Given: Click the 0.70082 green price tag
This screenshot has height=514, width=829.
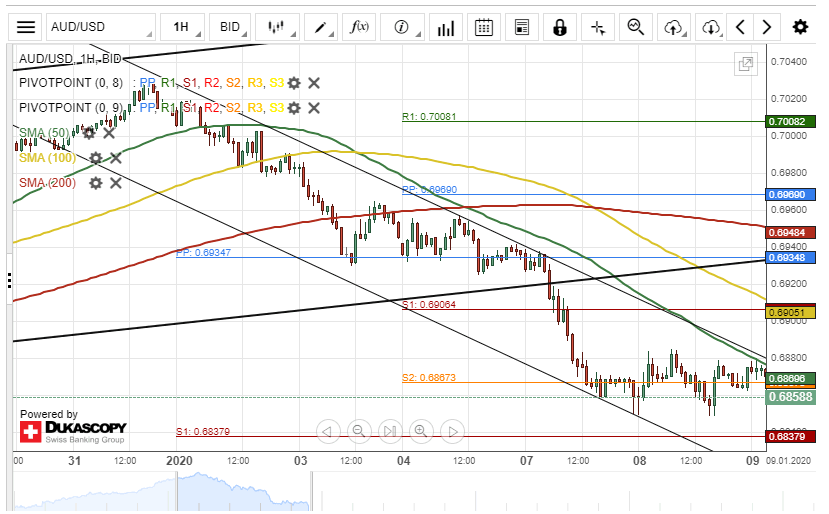Looking at the screenshot, I should [x=790, y=122].
